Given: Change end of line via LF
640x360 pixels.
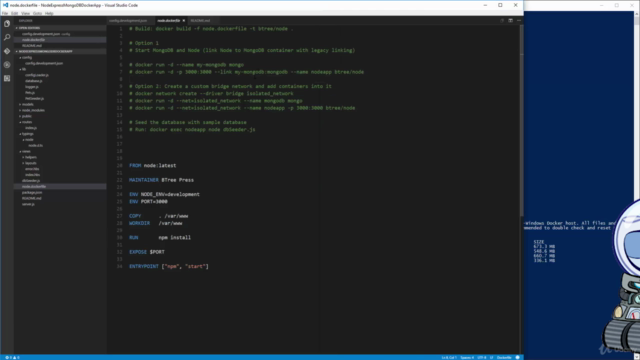Looking at the screenshot, I should click(491, 358).
